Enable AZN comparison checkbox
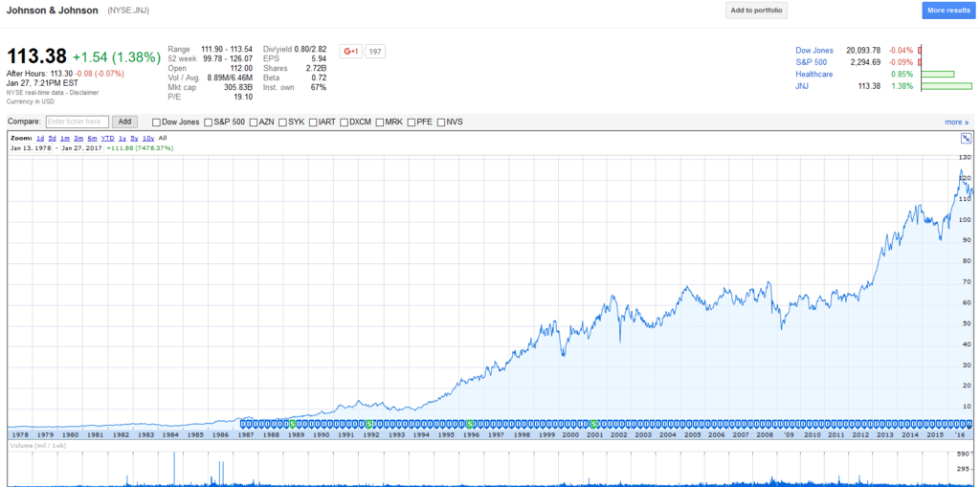Viewport: 980px width, 487px height. click(253, 122)
